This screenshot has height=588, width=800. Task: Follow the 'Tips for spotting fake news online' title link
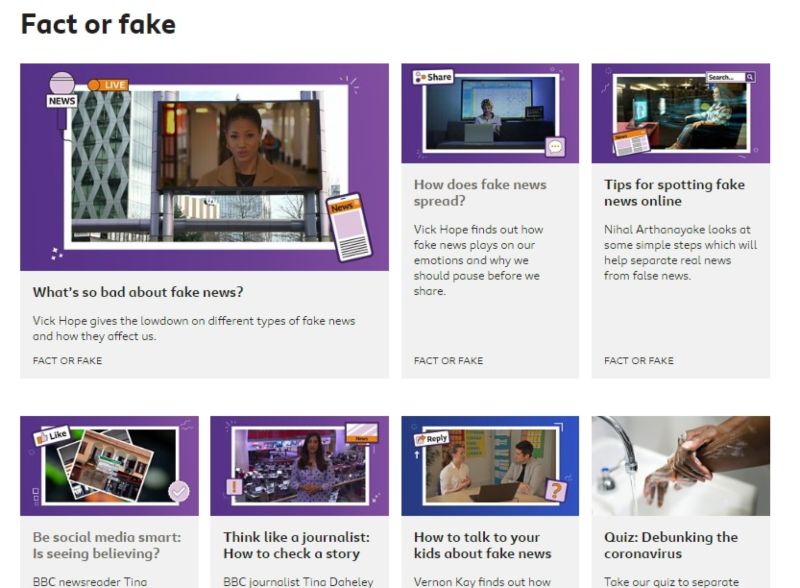674,192
